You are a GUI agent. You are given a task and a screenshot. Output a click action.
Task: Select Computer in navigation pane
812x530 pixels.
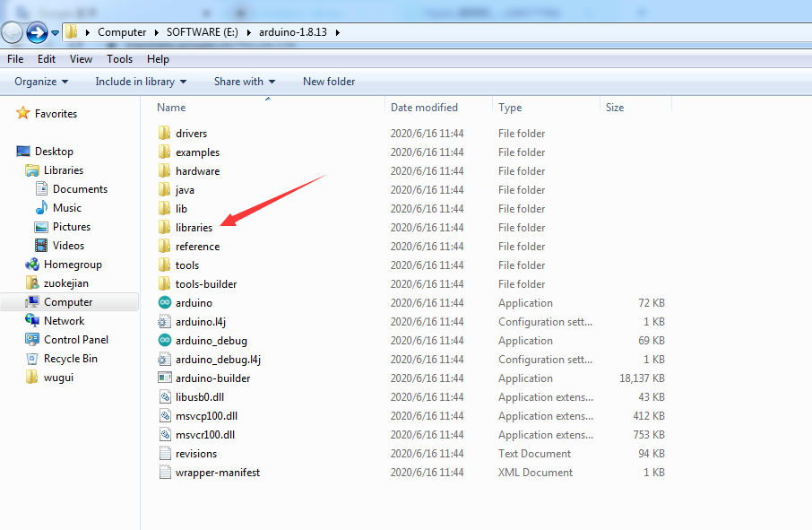click(69, 302)
